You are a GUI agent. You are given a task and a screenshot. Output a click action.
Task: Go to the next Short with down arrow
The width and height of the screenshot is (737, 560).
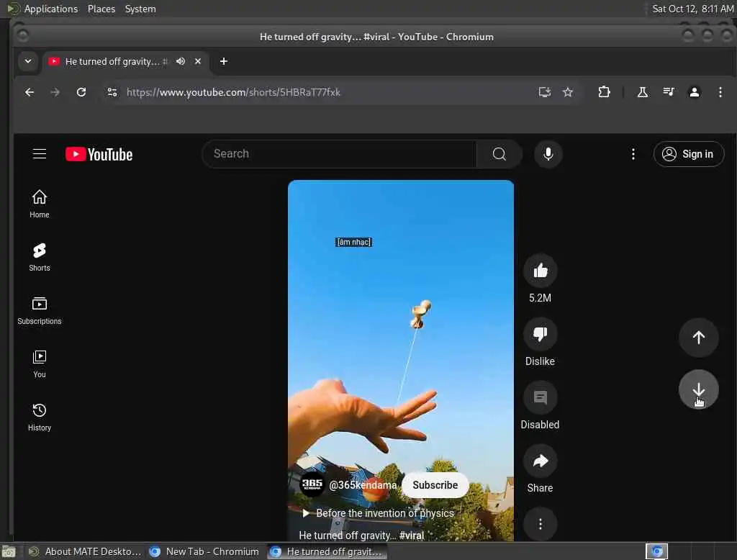pos(698,390)
